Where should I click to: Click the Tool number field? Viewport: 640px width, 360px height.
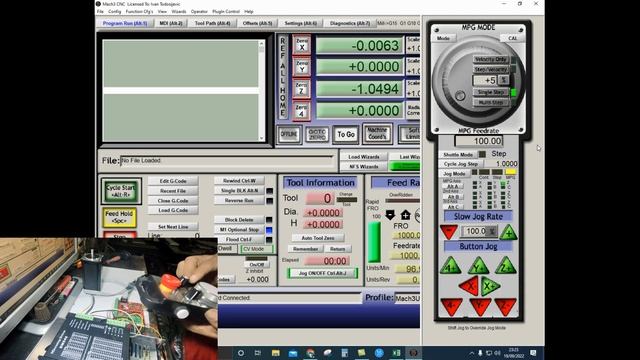coord(320,198)
